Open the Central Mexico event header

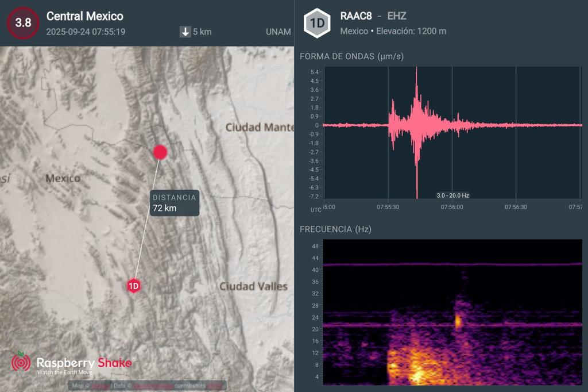point(86,17)
